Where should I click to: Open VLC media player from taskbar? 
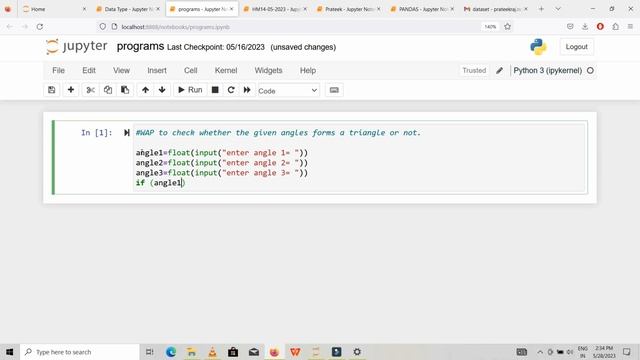pyautogui.click(x=212, y=352)
